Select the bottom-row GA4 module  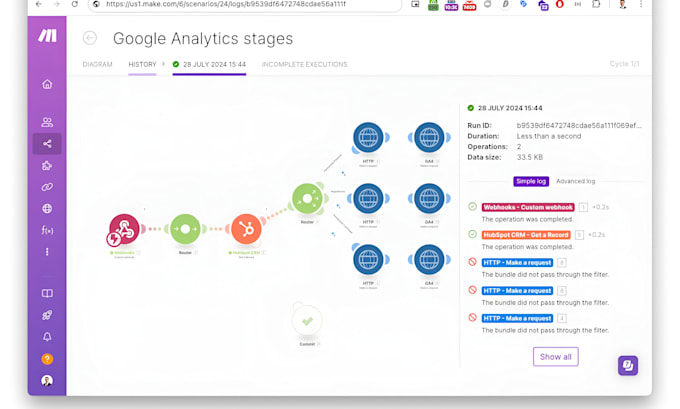click(429, 259)
